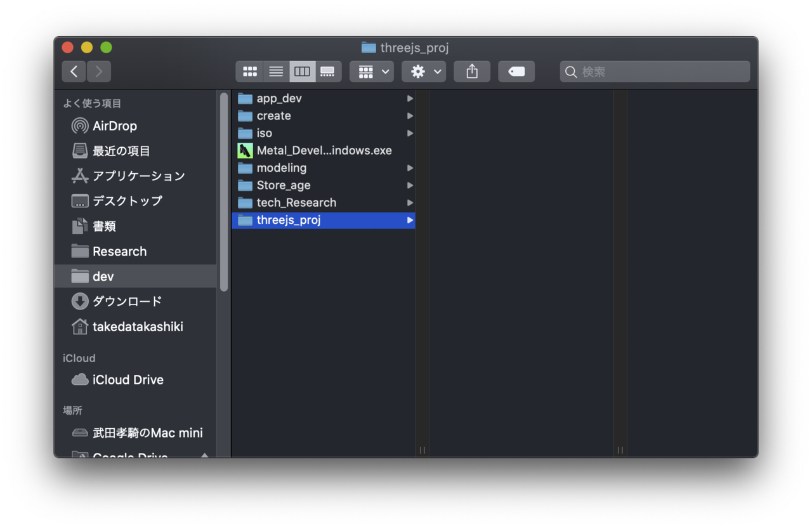Click the arrow beside app_dev
812x529 pixels.
click(410, 98)
